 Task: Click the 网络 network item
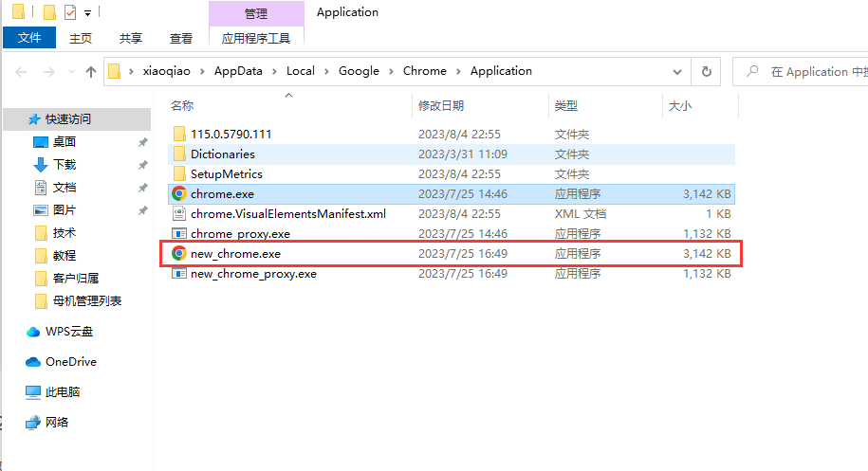click(x=57, y=423)
